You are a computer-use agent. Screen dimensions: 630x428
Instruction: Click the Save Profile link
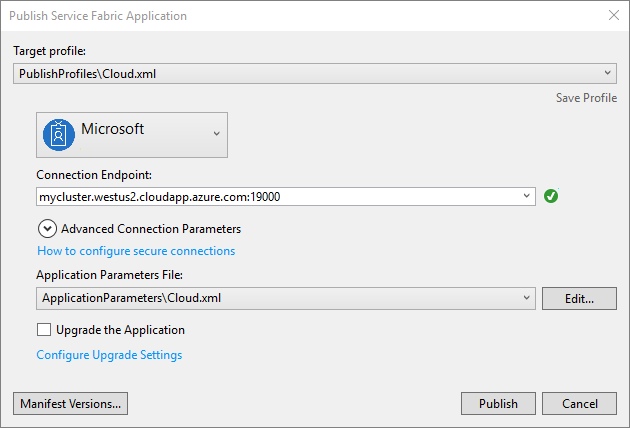click(586, 98)
